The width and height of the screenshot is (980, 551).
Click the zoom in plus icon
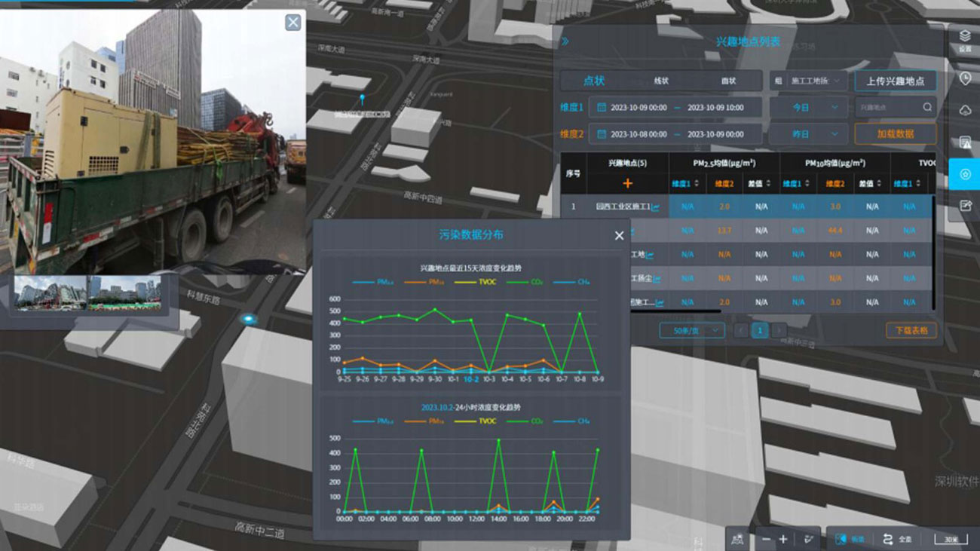783,539
